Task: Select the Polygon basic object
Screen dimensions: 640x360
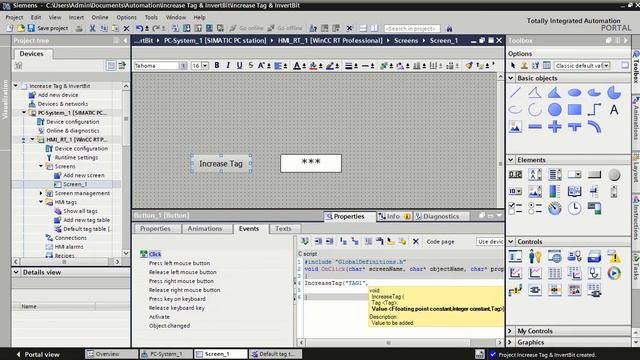Action: coord(554,93)
